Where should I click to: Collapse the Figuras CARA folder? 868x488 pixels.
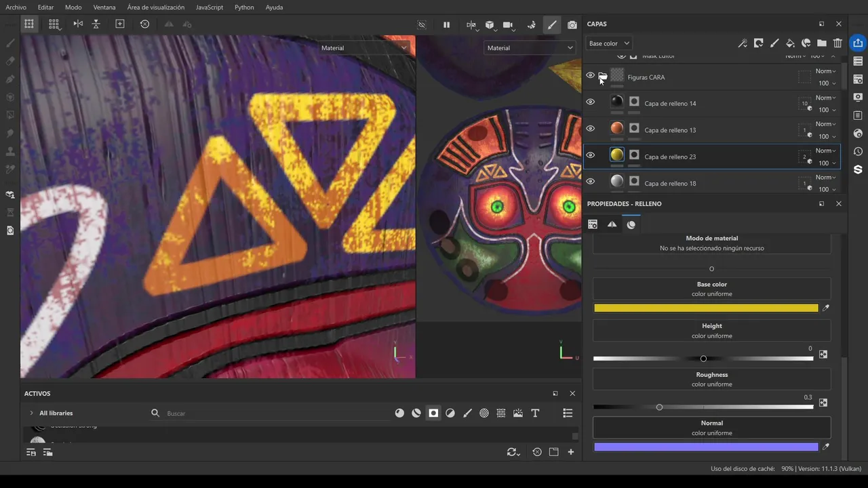602,77
